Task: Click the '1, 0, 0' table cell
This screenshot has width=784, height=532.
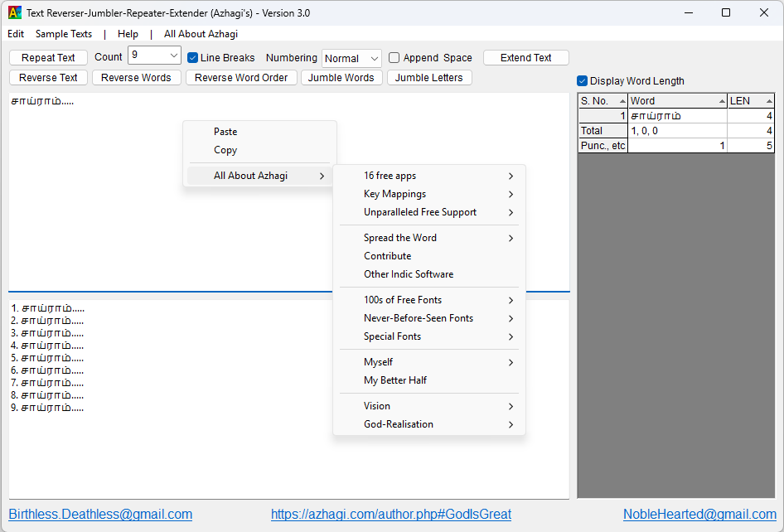Action: click(677, 131)
